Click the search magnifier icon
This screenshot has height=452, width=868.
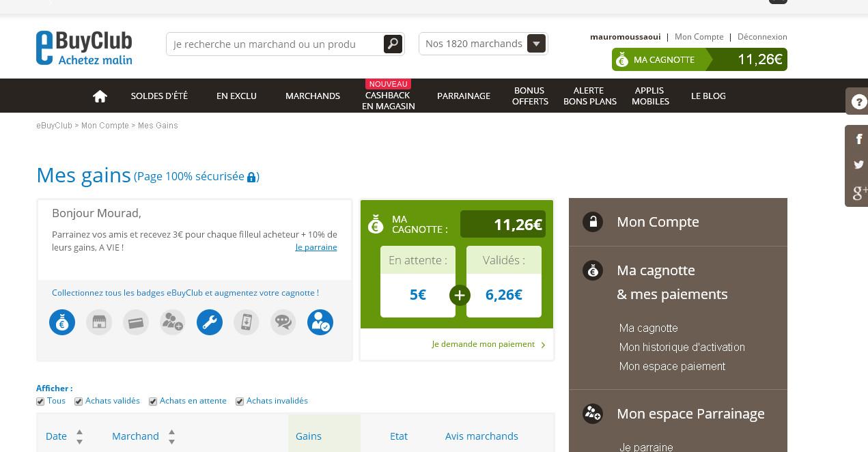[393, 44]
